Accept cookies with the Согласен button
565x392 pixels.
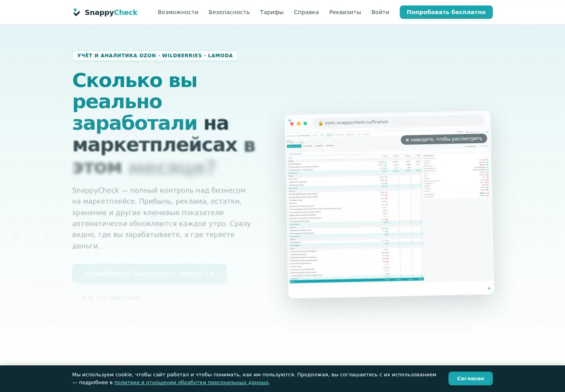(x=470, y=379)
